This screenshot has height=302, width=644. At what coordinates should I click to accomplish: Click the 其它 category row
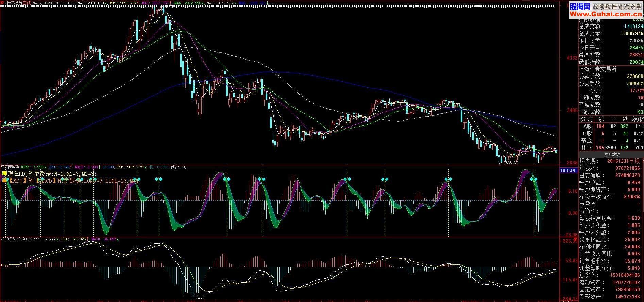tap(611, 148)
